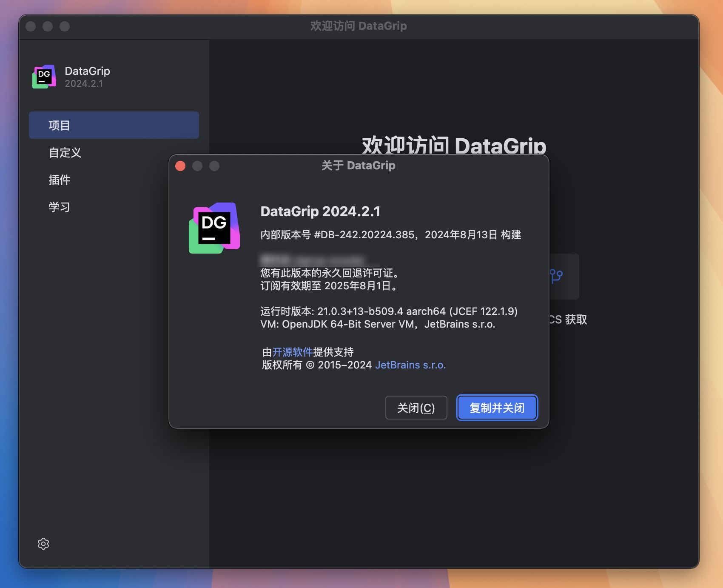The width and height of the screenshot is (723, 588).
Task: Close the 关于 DataGrip dialog with red button
Action: 180,166
